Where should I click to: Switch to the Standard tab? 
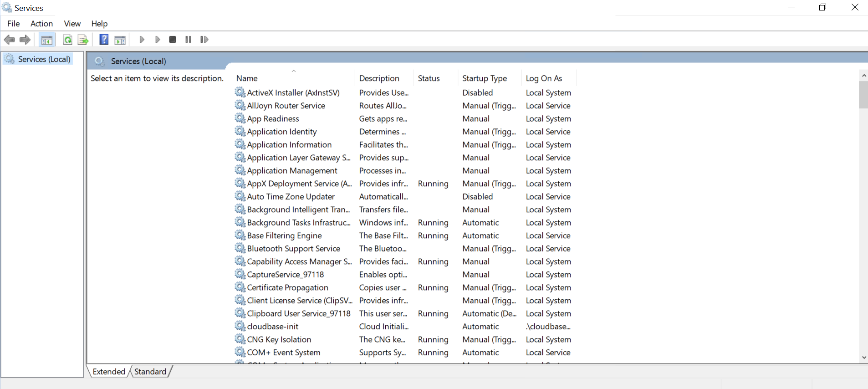coord(150,372)
